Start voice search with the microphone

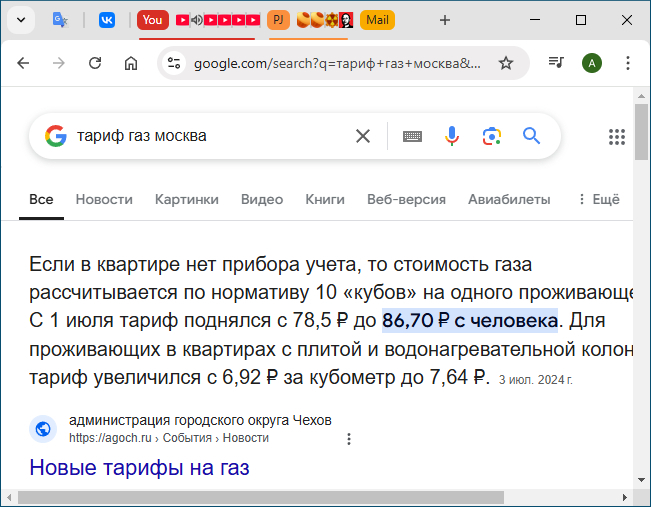452,136
